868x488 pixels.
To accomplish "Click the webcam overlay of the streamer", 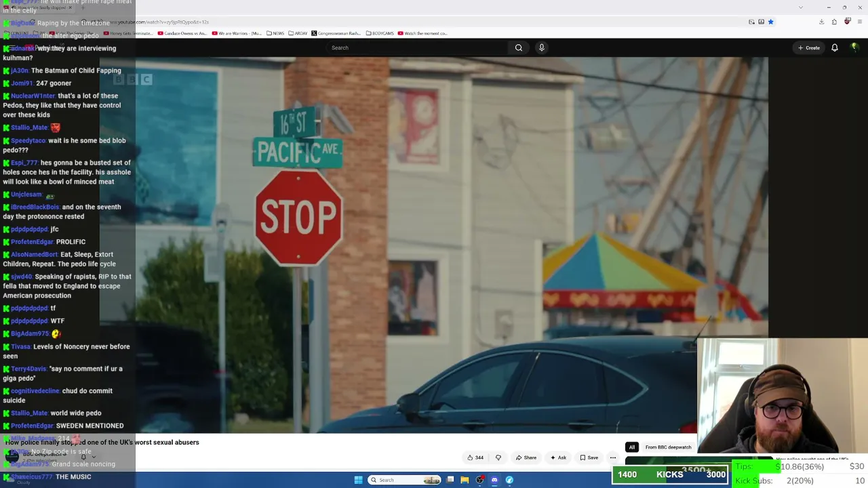I will [783, 395].
